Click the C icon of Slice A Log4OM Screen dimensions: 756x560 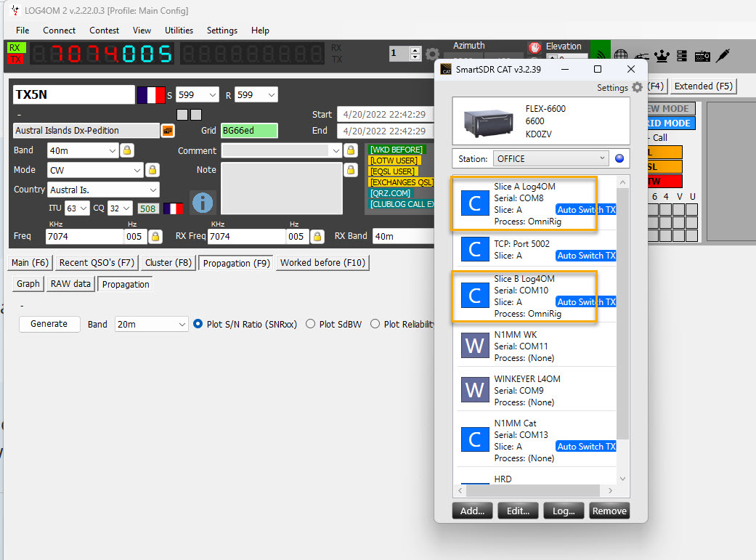point(475,203)
